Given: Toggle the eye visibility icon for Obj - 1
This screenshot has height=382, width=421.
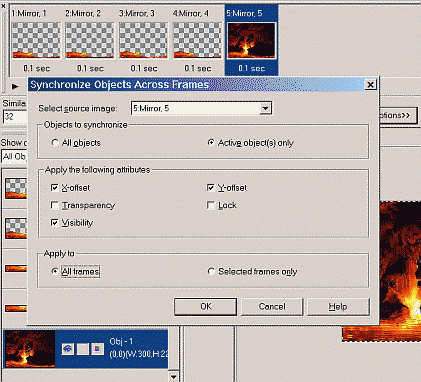Looking at the screenshot, I should [x=68, y=349].
